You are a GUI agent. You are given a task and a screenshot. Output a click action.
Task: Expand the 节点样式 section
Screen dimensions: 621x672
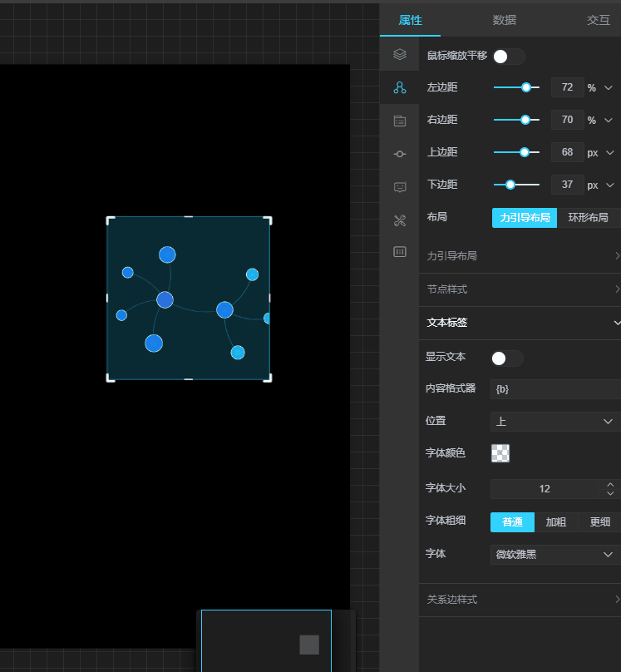pyautogui.click(x=520, y=289)
